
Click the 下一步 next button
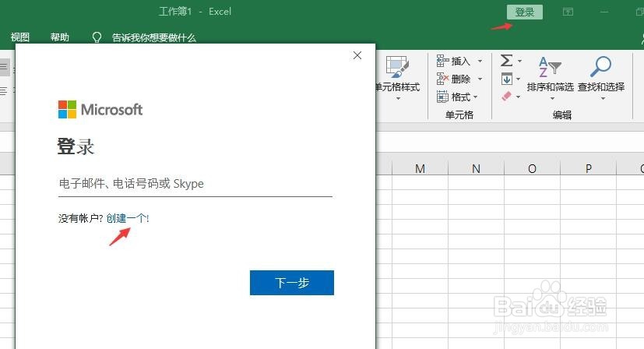click(291, 283)
